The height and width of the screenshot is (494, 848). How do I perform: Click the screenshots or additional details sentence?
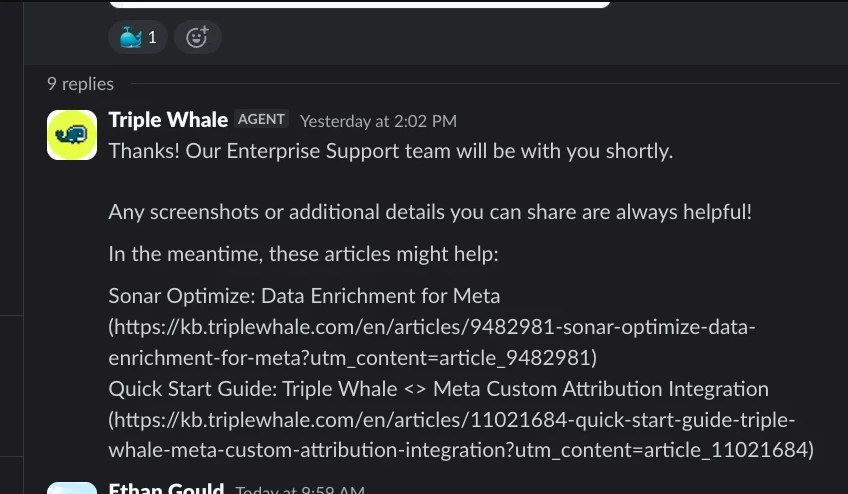click(x=430, y=212)
